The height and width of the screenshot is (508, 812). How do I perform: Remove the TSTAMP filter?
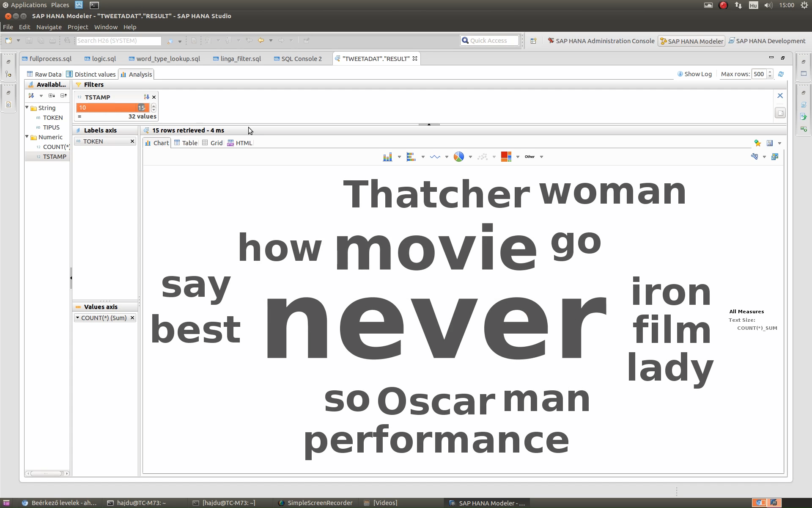[154, 97]
